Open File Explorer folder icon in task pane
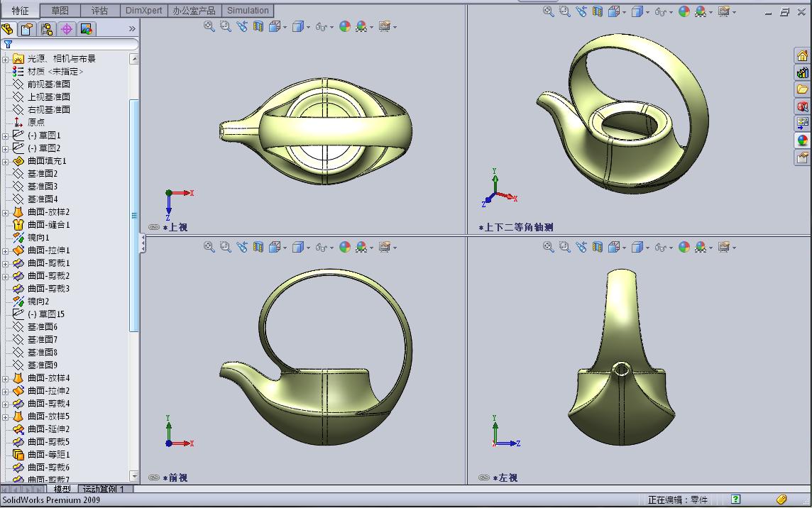 (x=802, y=89)
